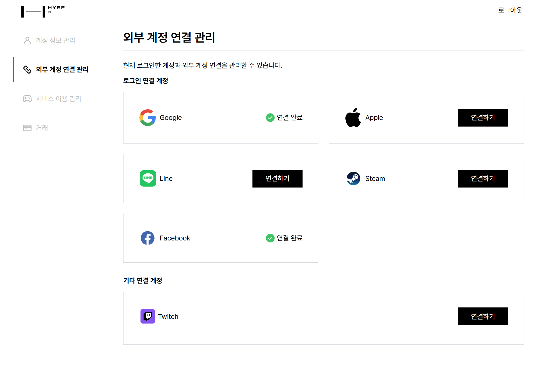This screenshot has width=555, height=392.
Task: Click the 로그아웃 logout link
Action: [x=510, y=10]
